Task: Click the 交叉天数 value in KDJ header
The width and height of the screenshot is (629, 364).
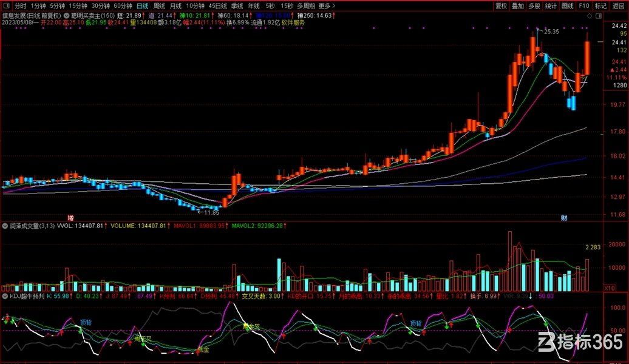Action: click(x=261, y=296)
